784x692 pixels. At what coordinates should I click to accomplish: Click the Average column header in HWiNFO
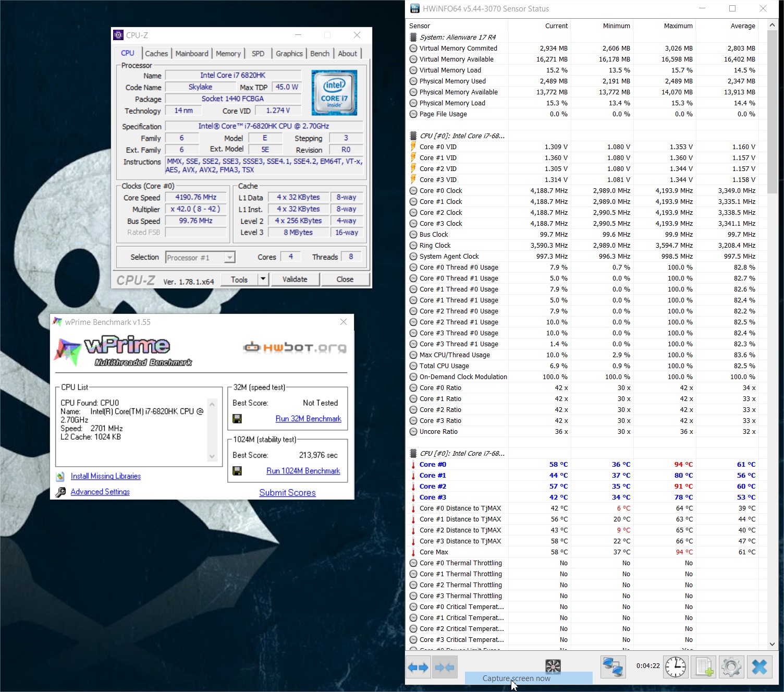pos(727,26)
